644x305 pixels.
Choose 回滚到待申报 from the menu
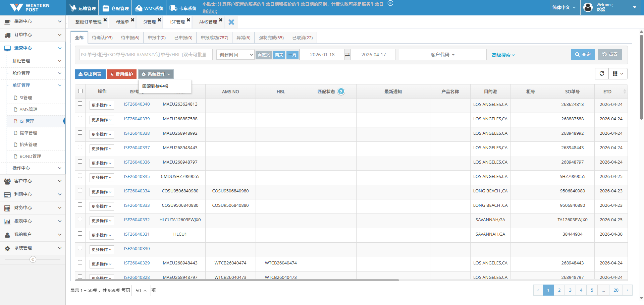coord(155,86)
